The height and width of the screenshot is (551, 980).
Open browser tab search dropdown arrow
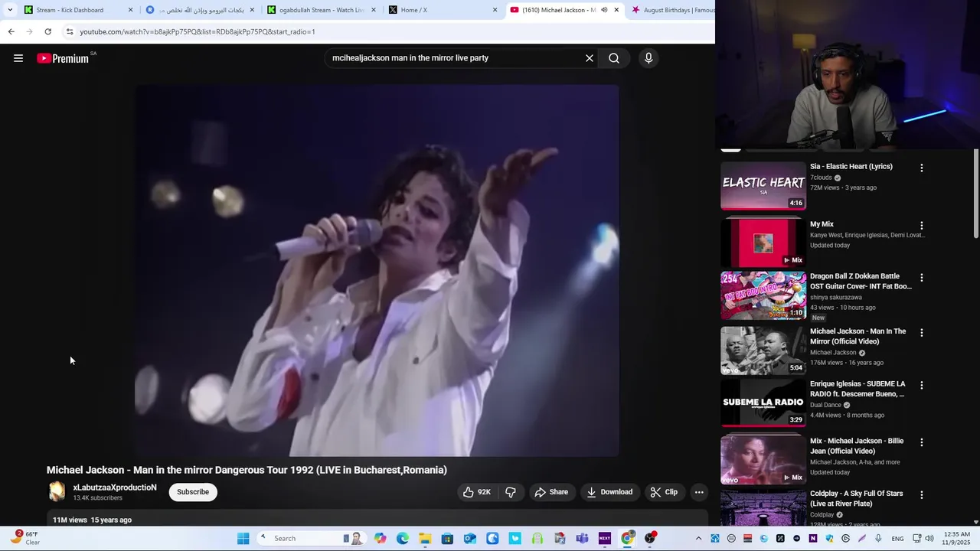click(8, 10)
